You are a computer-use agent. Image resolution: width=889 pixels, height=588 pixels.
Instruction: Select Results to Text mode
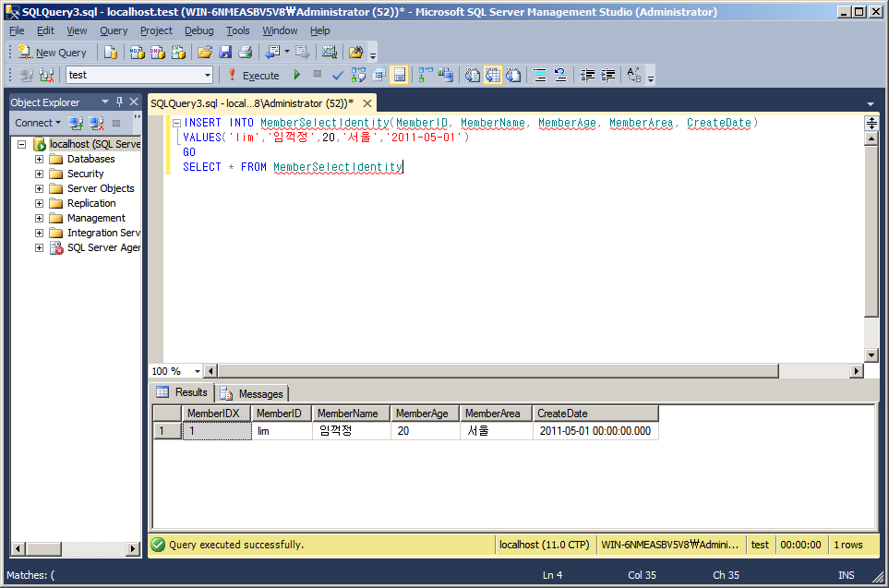click(473, 75)
